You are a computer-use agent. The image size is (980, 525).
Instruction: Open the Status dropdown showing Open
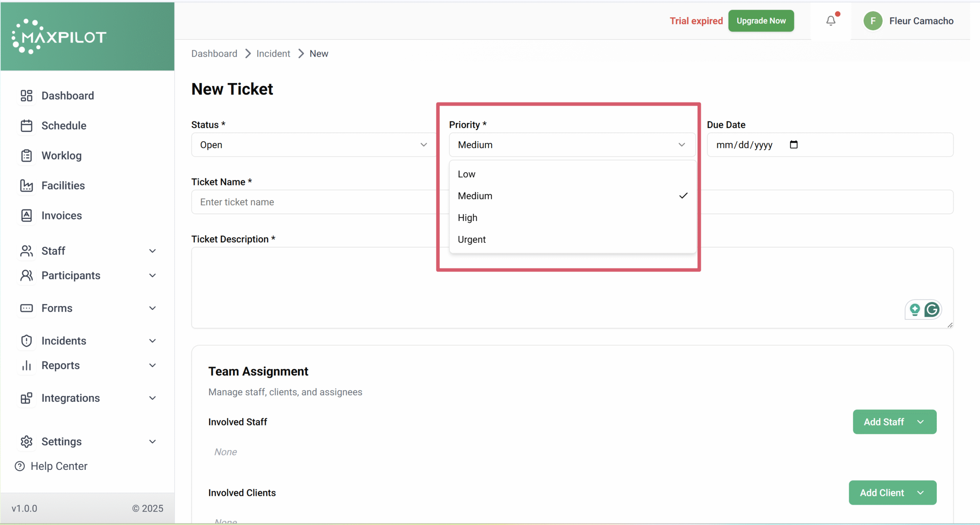(313, 145)
